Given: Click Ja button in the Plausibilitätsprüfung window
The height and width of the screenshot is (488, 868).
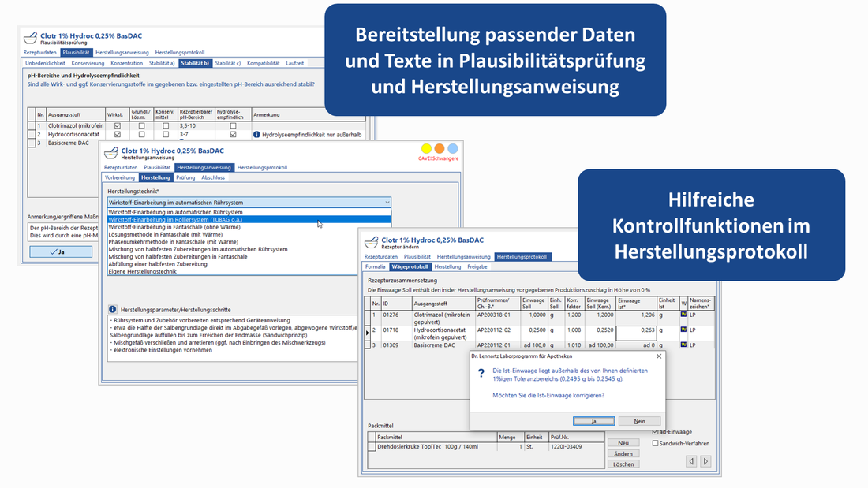Looking at the screenshot, I should [61, 251].
